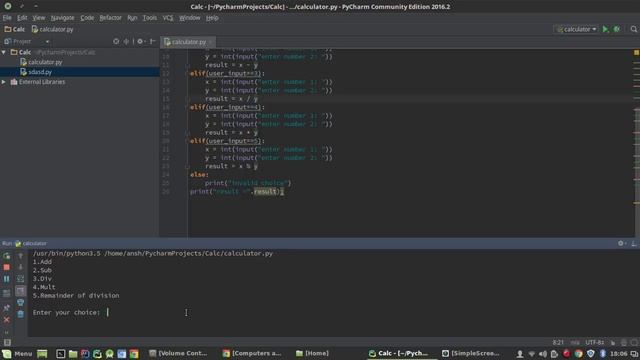Click calculator.py breadcrumb in navigation bar
Viewport: 640px width, 360px height.
pyautogui.click(x=52, y=29)
